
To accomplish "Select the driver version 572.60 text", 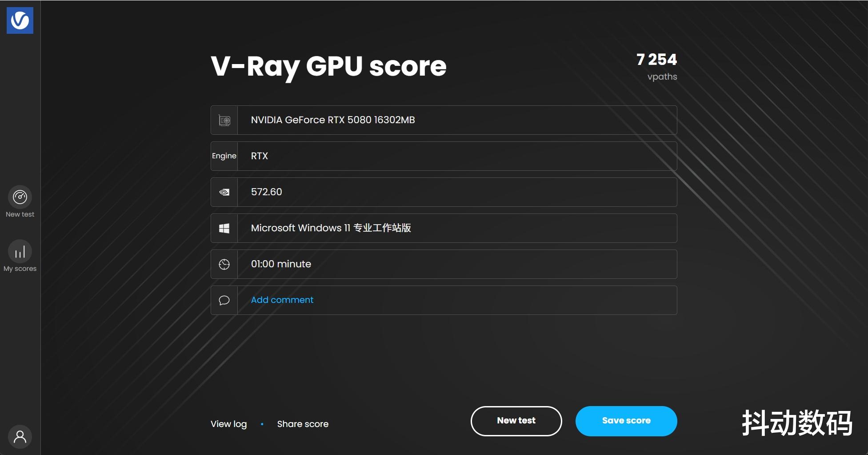I will click(267, 192).
